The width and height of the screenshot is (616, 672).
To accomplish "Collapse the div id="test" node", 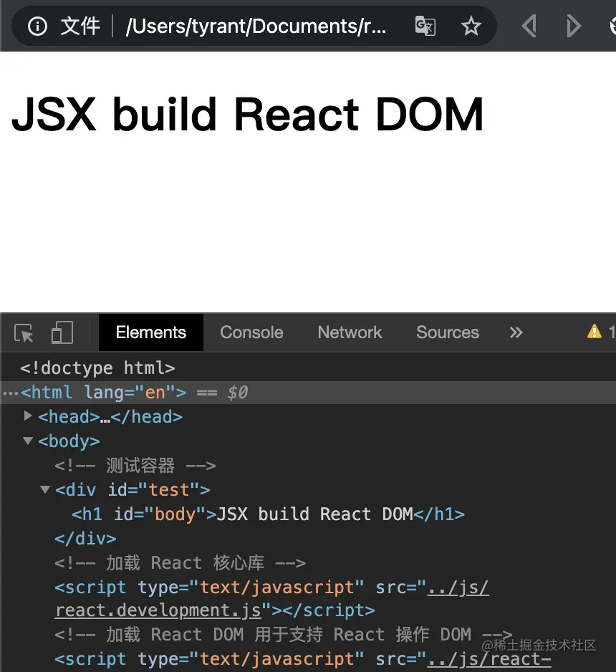I will pyautogui.click(x=45, y=489).
